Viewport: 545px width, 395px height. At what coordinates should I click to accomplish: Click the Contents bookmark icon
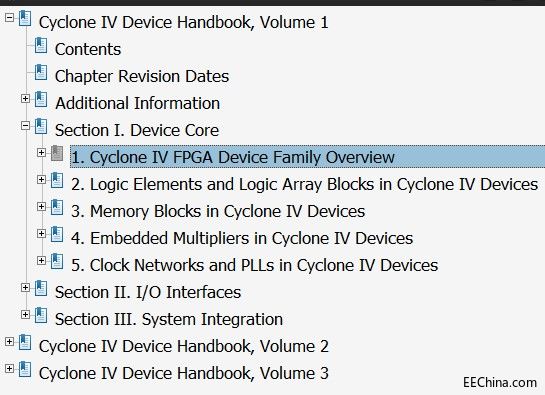pyautogui.click(x=41, y=46)
